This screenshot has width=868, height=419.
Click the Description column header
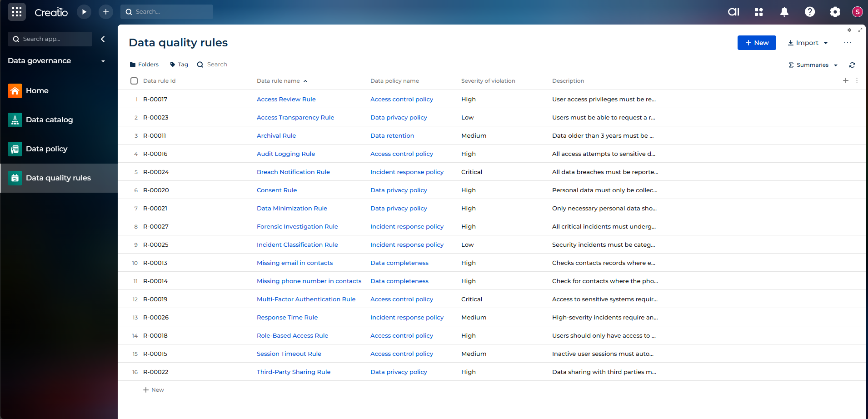tap(568, 81)
